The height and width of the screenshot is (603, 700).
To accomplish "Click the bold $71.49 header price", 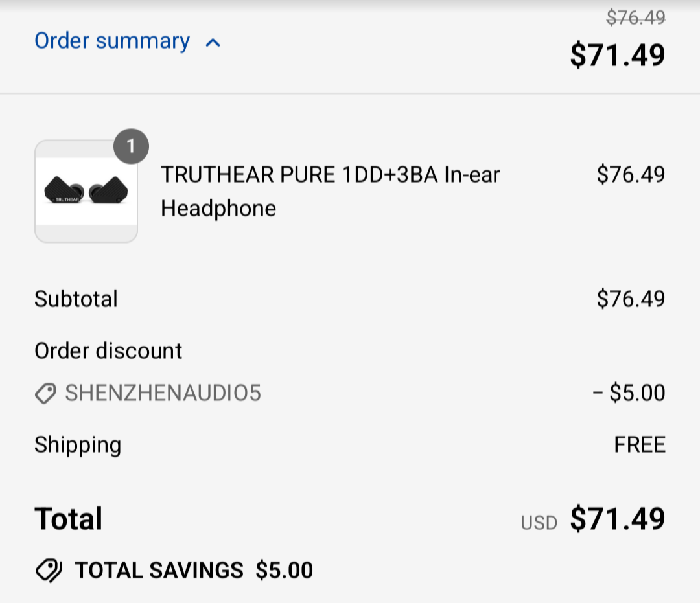I will pos(617,54).
